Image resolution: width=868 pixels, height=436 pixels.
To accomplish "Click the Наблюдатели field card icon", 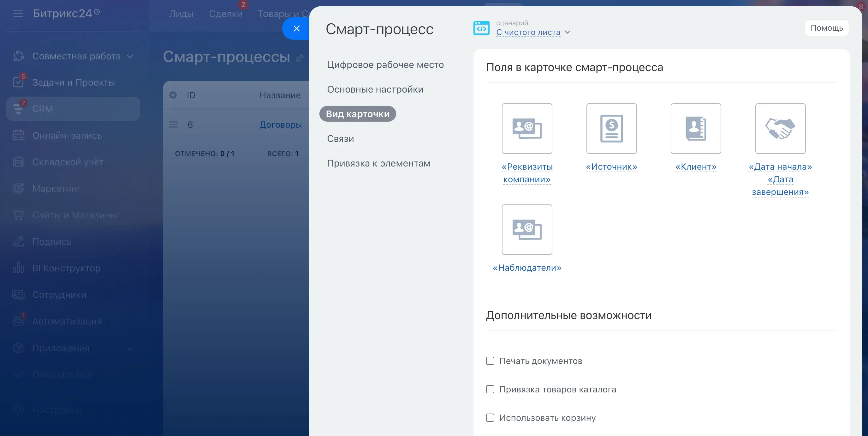I will click(527, 230).
